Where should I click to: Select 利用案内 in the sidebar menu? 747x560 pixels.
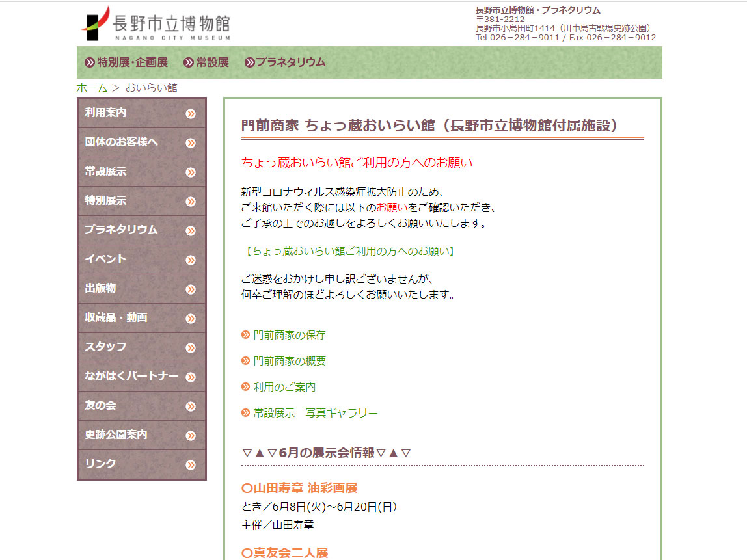click(141, 113)
